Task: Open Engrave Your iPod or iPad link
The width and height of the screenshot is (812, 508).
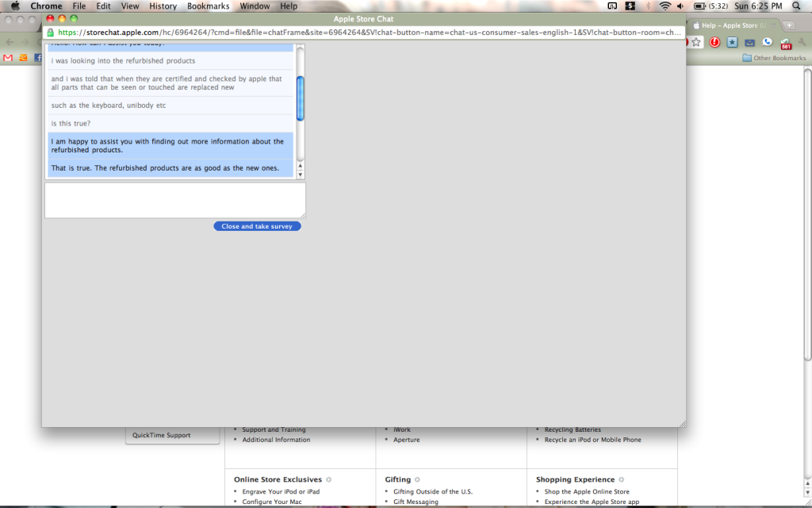Action: coord(282,491)
